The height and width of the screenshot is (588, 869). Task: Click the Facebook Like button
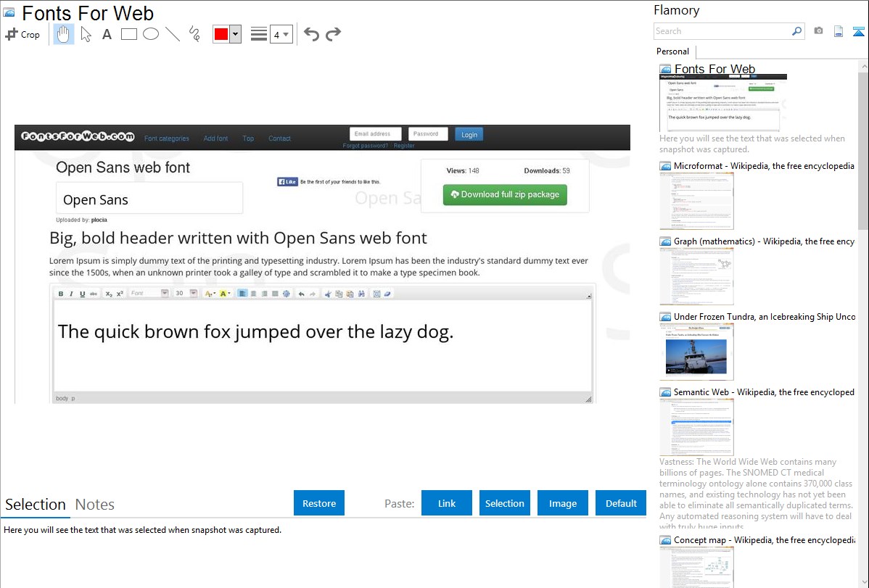(288, 182)
